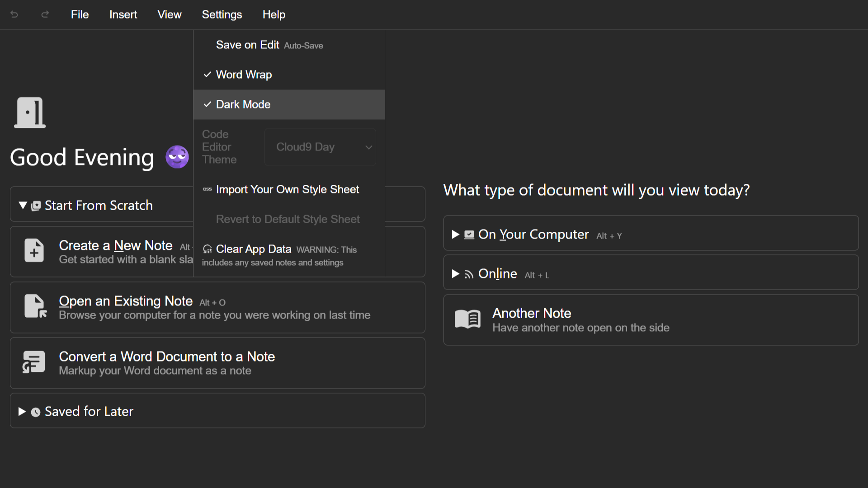This screenshot has height=488, width=868.
Task: Open the Code Editor Theme dropdown
Action: (320, 147)
